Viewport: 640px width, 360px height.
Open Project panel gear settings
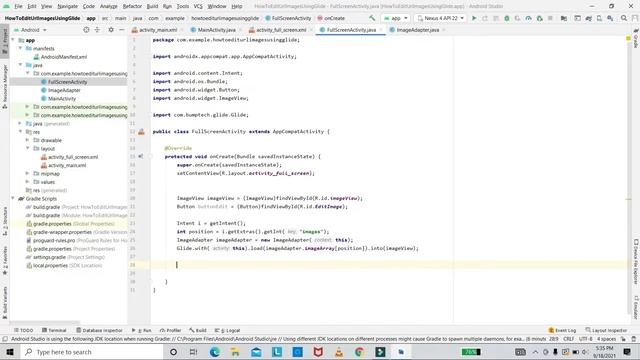point(111,30)
